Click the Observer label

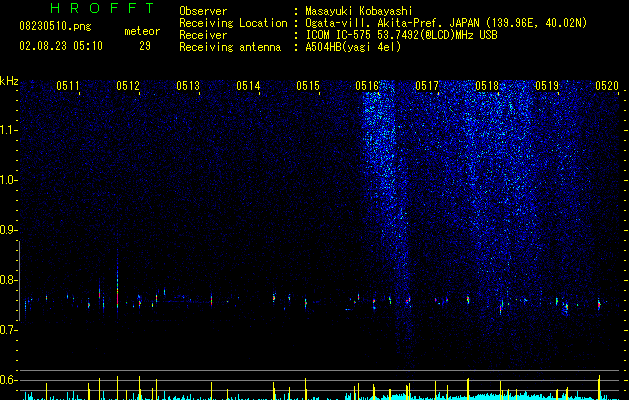point(203,11)
